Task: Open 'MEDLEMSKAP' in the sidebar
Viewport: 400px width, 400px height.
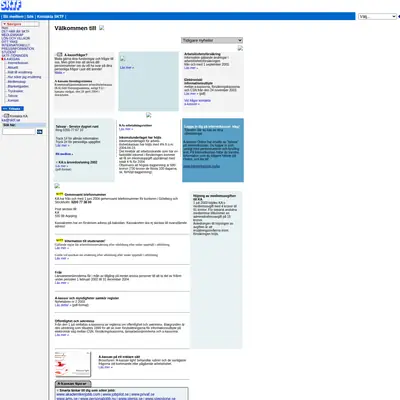Action: coord(12,35)
